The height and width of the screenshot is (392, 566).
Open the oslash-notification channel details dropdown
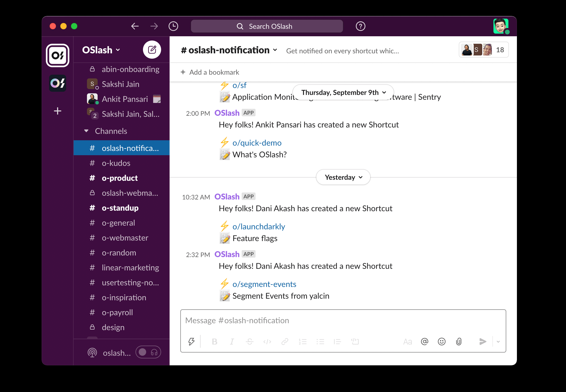(229, 50)
